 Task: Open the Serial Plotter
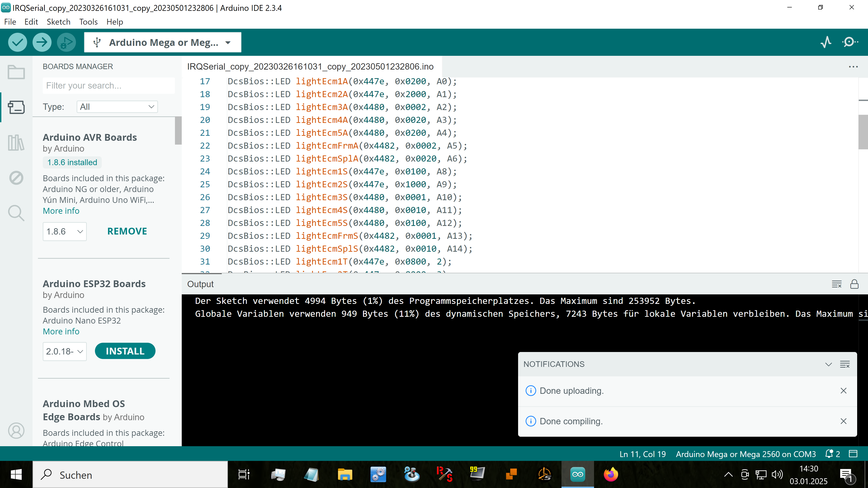826,42
